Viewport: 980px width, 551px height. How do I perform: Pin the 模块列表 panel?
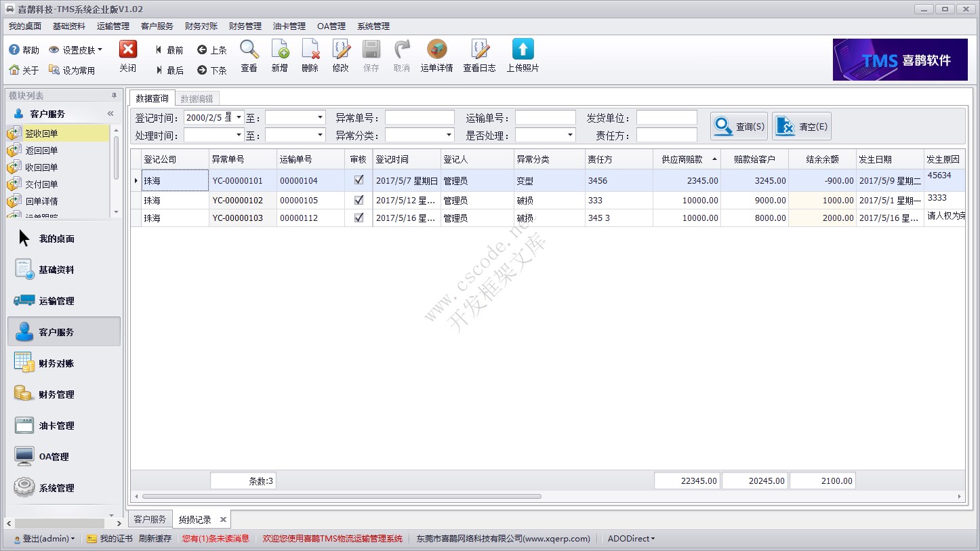click(114, 96)
